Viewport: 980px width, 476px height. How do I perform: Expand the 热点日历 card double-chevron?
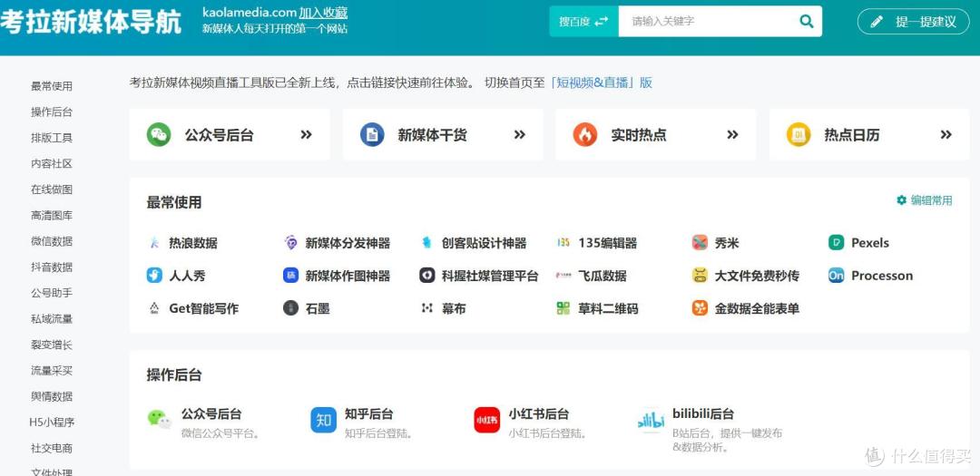946,134
